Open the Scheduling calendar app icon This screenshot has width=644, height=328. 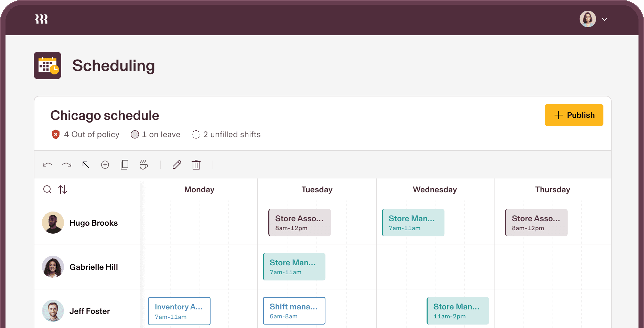(x=47, y=65)
